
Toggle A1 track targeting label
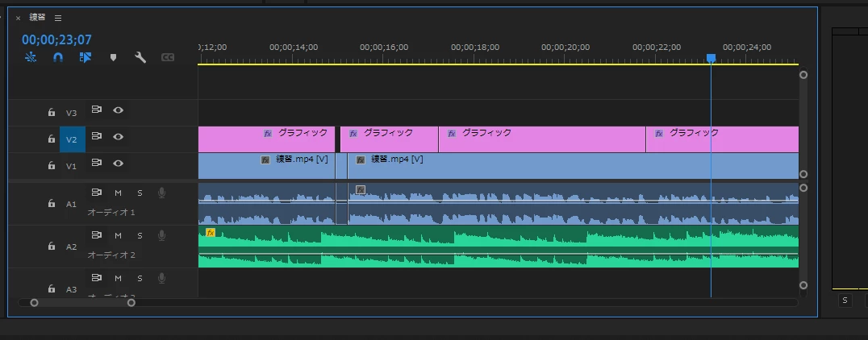click(72, 204)
